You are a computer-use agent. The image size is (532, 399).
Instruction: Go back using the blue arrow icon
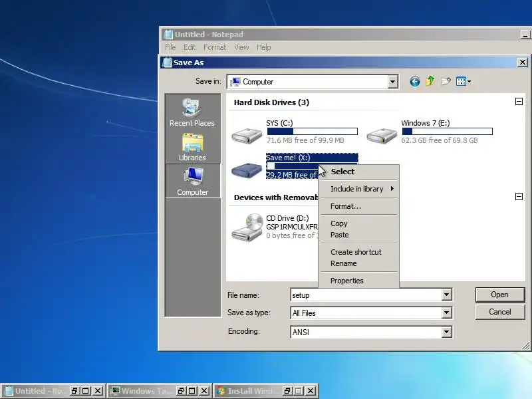click(x=414, y=81)
